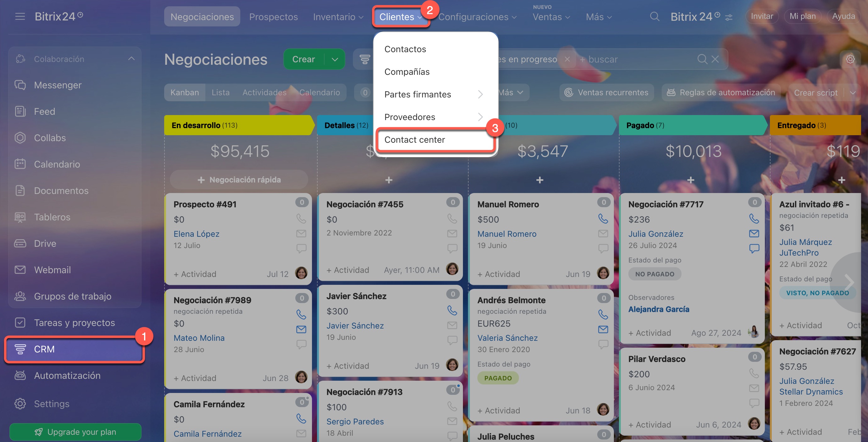The width and height of the screenshot is (868, 442).
Task: Select Contact center from Clientes menu
Action: [x=435, y=140]
